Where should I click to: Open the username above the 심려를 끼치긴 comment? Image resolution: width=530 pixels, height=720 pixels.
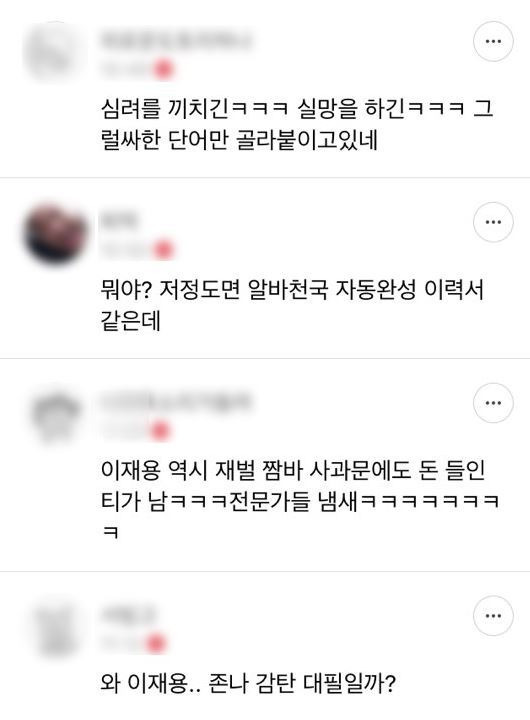click(176, 40)
